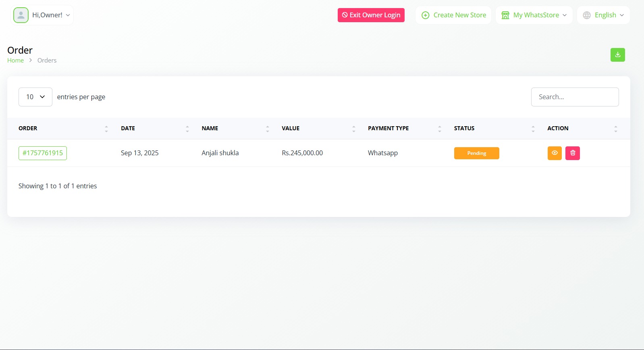The image size is (644, 350).
Task: Sort by Value column arrows
Action: point(354,129)
